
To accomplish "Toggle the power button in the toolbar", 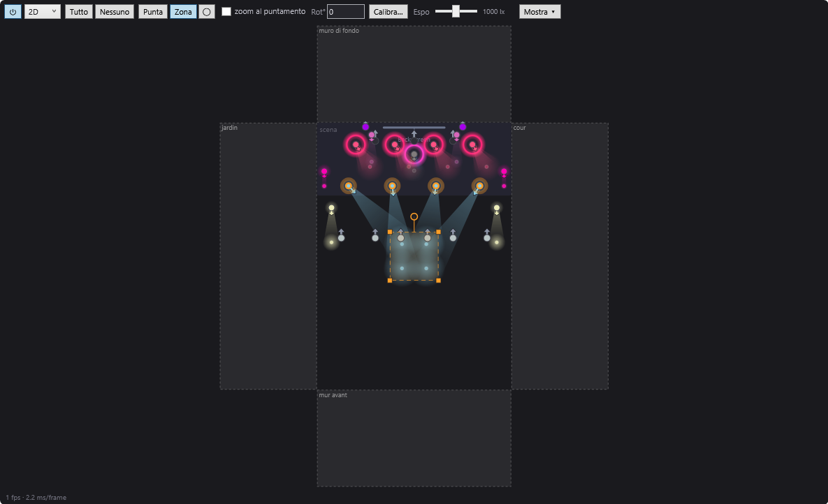I will click(x=13, y=12).
